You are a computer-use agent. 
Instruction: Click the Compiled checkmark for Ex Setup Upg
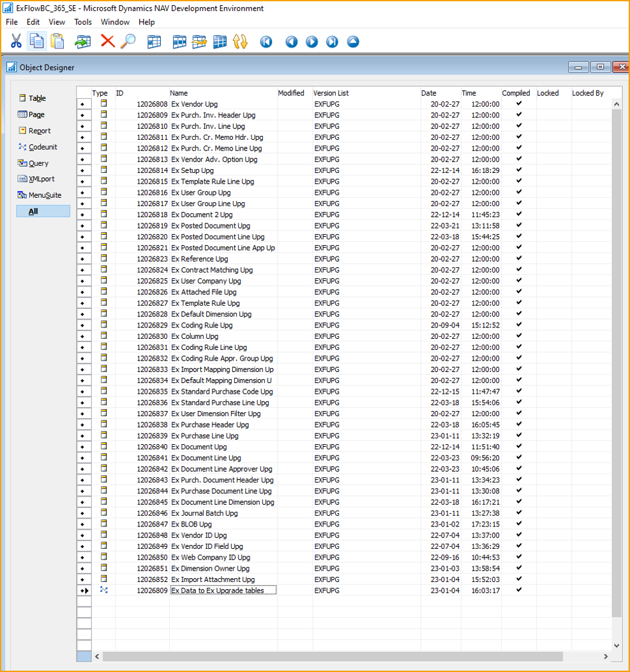pos(518,170)
